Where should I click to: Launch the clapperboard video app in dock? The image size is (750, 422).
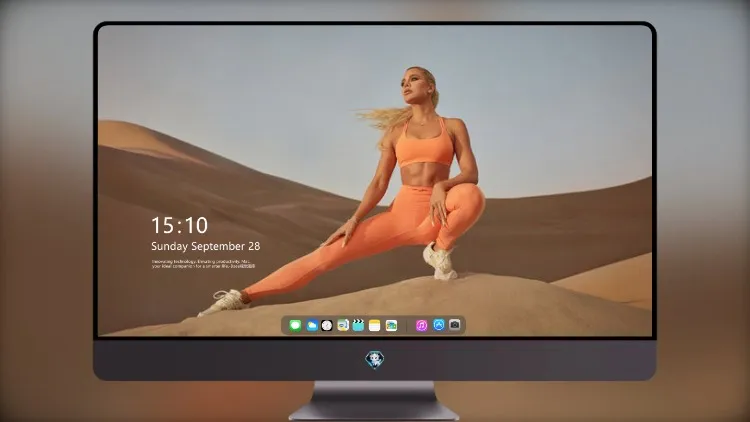(x=358, y=326)
